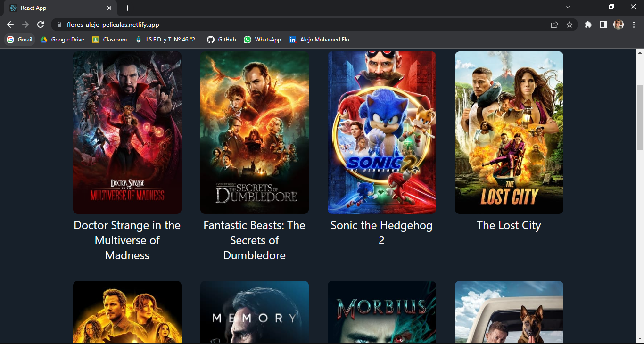
Task: Open a new tab with plus button
Action: [127, 8]
